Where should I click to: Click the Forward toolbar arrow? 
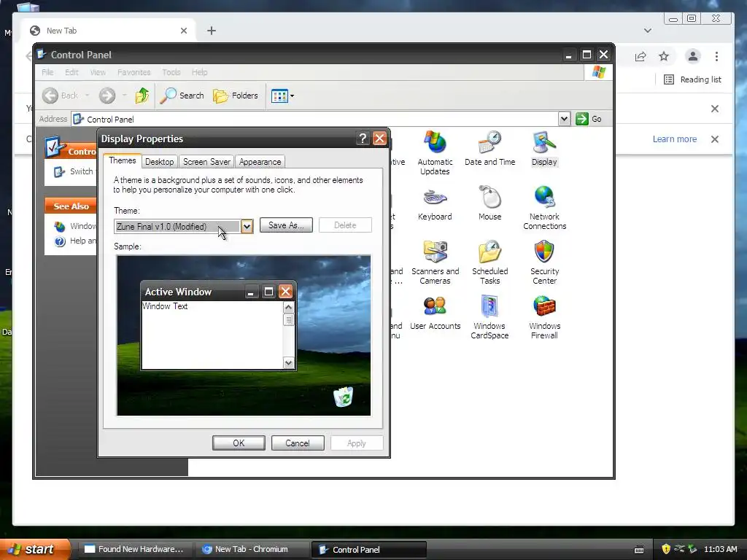point(107,96)
